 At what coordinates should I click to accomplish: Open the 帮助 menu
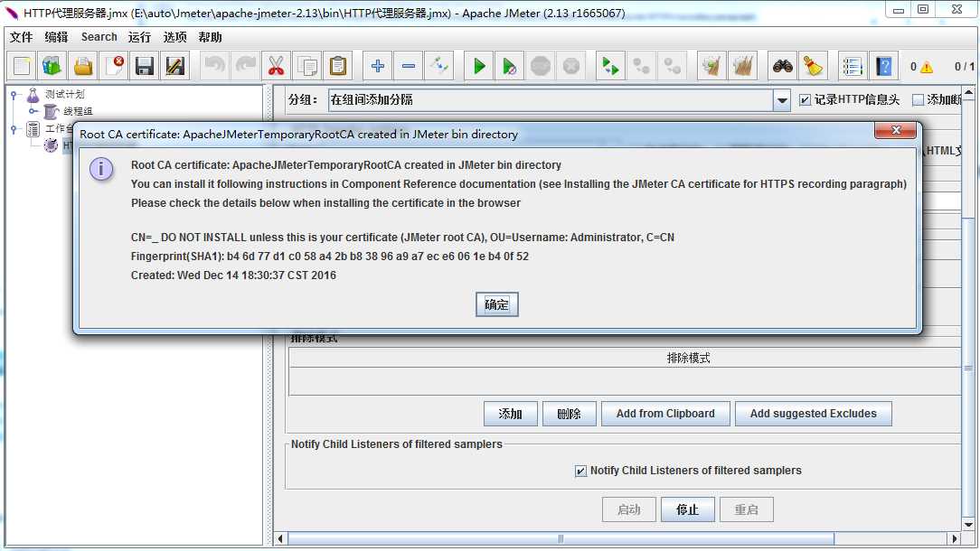210,37
